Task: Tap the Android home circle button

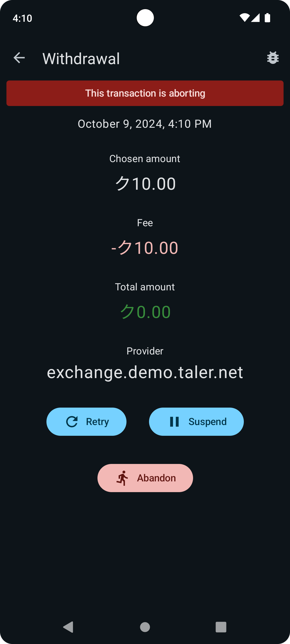Action: (145, 627)
